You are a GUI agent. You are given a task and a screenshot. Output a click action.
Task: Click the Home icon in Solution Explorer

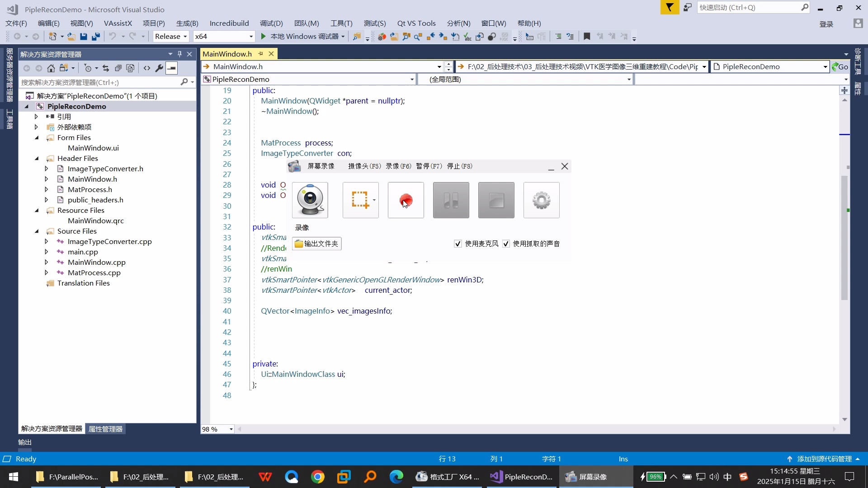coord(51,68)
